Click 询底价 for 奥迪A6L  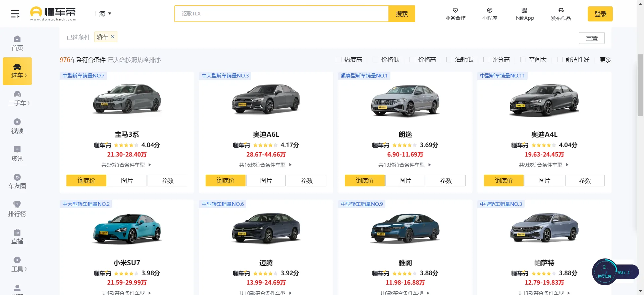point(225,180)
